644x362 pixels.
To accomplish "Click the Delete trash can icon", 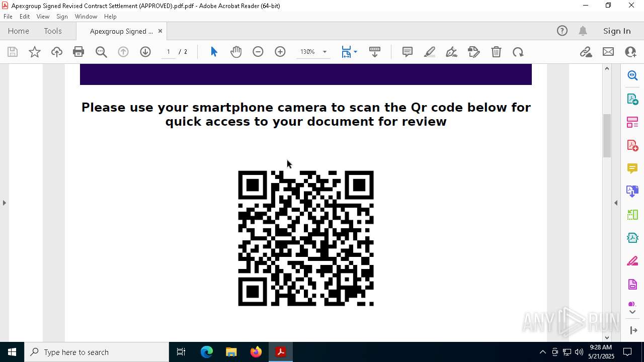I will (496, 52).
